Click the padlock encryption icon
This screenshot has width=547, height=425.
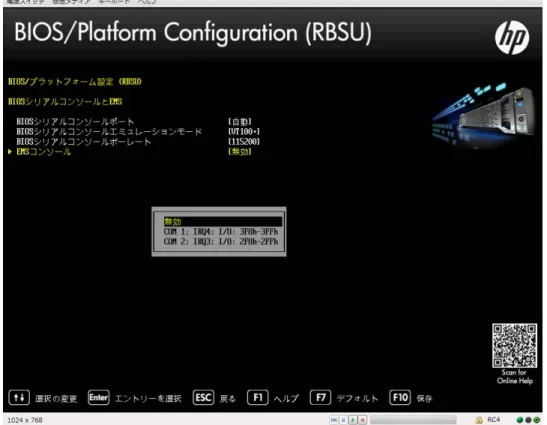[479, 420]
